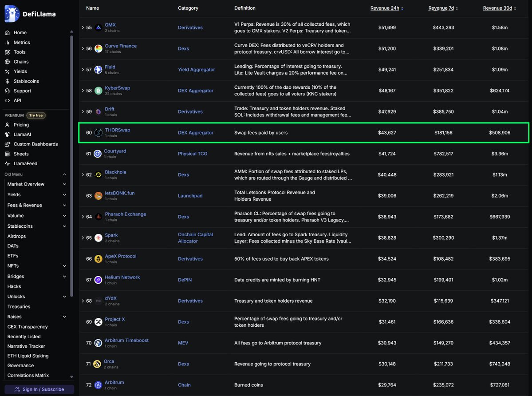
Task: Click the LlamaAI llama icon
Action: 7,135
